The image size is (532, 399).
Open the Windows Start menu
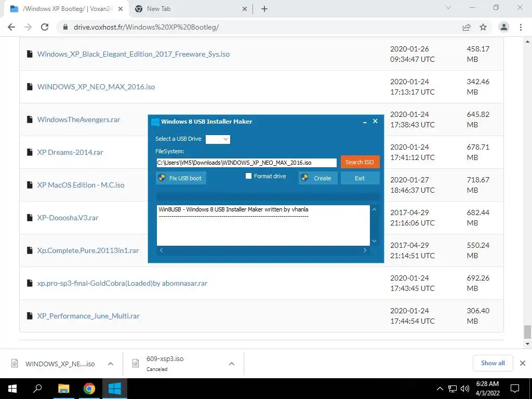click(12, 389)
